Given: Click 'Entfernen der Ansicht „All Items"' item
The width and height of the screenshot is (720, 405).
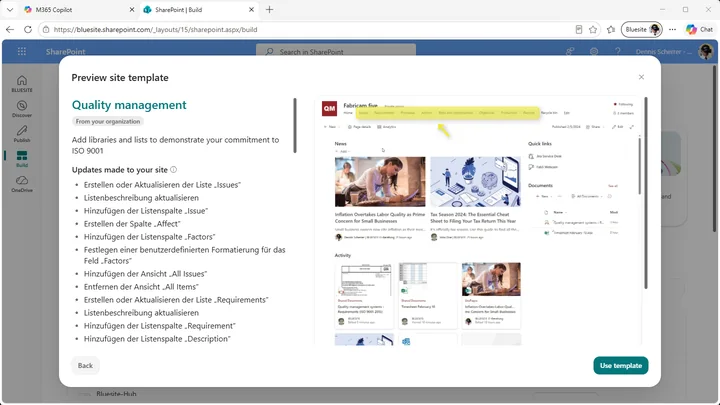Looking at the screenshot, I should (x=141, y=287).
